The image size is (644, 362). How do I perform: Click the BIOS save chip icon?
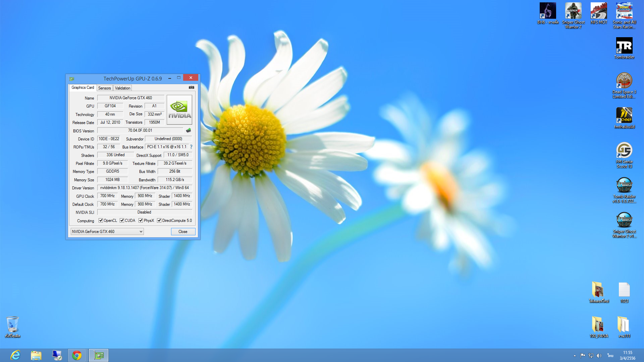(x=189, y=130)
